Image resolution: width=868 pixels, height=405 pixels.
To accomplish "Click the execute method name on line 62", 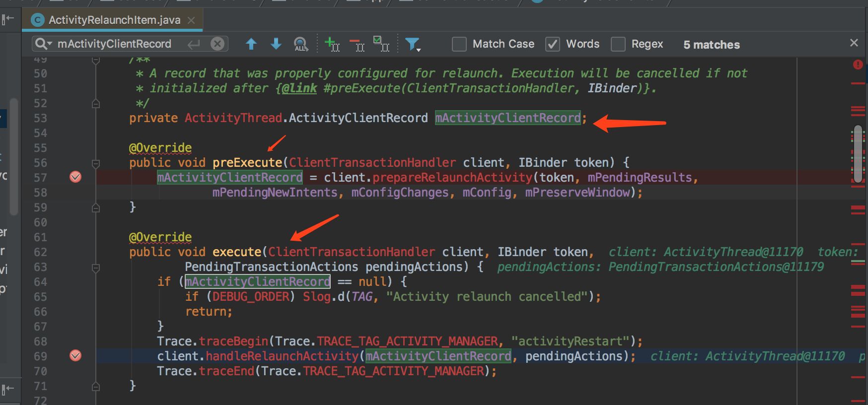I will (237, 252).
